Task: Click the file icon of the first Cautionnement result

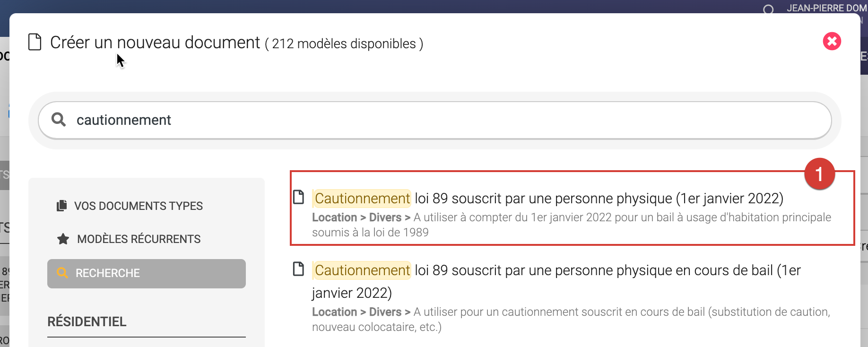Action: pyautogui.click(x=299, y=197)
